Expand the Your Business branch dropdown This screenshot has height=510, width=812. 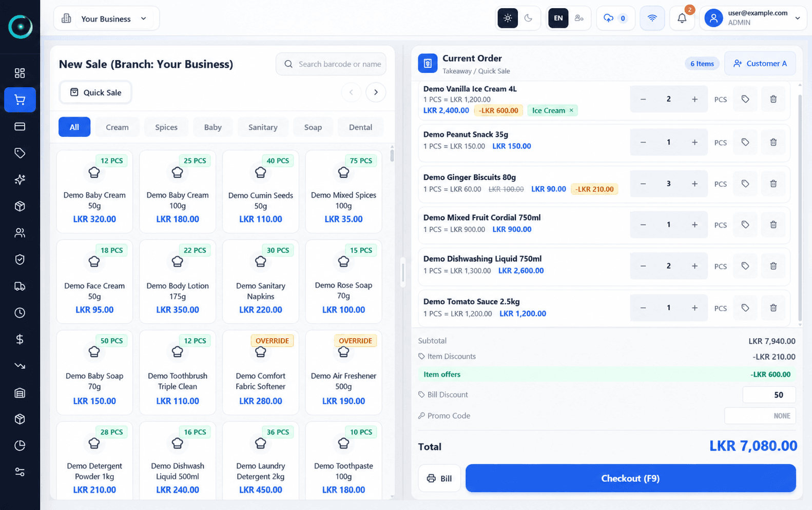[106, 18]
